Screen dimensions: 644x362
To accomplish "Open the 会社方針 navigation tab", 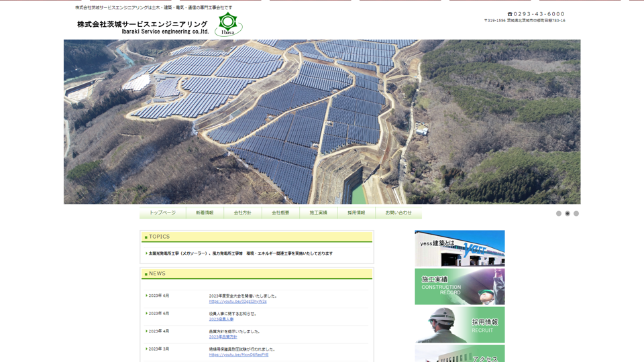I will tap(242, 213).
